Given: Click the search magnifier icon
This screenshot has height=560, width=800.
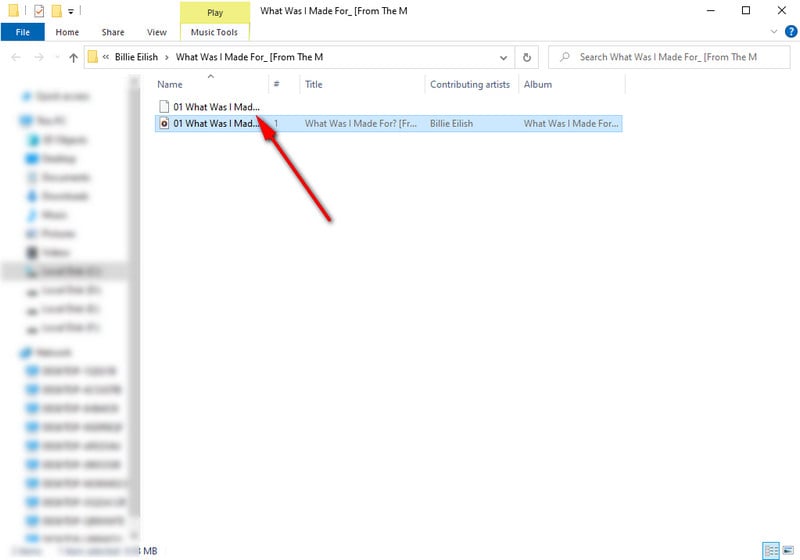Looking at the screenshot, I should pos(564,57).
